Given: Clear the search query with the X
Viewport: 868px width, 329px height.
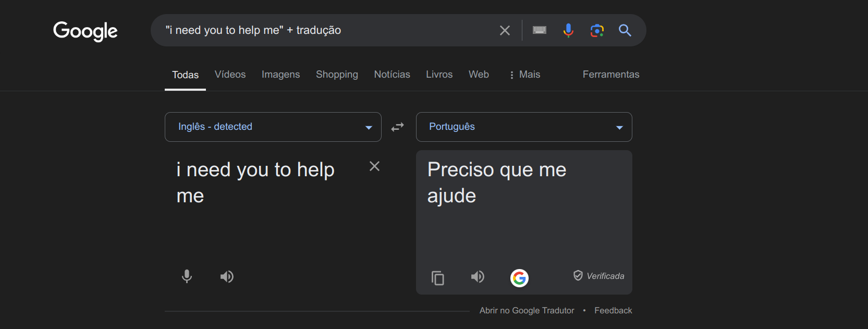Looking at the screenshot, I should pyautogui.click(x=504, y=30).
